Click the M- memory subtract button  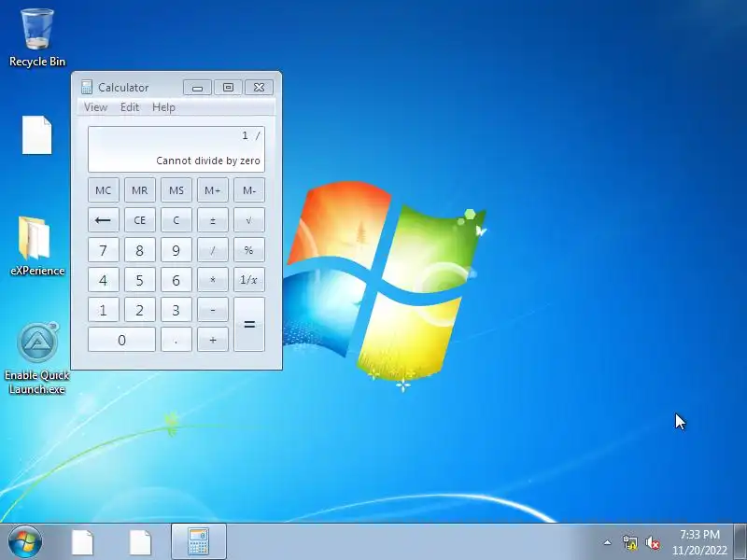tap(249, 190)
